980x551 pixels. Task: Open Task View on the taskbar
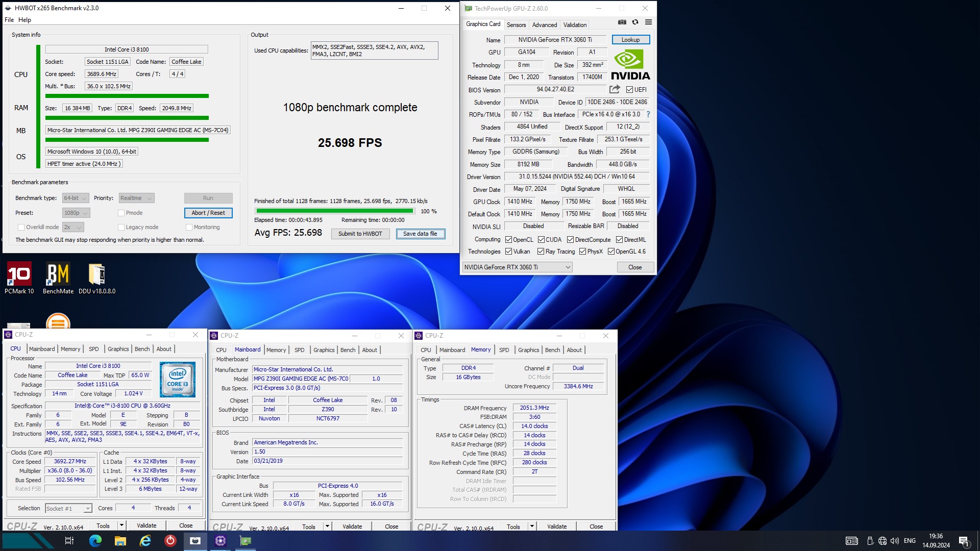point(69,541)
